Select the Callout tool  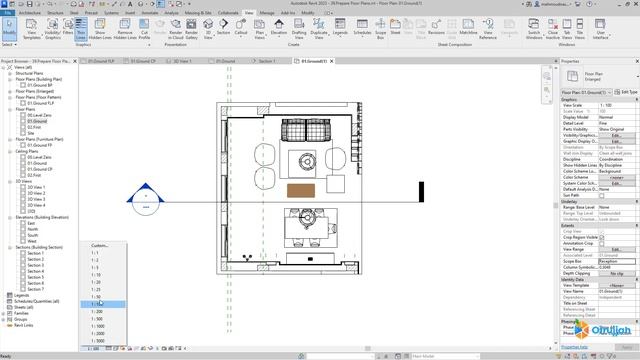pyautogui.click(x=241, y=27)
